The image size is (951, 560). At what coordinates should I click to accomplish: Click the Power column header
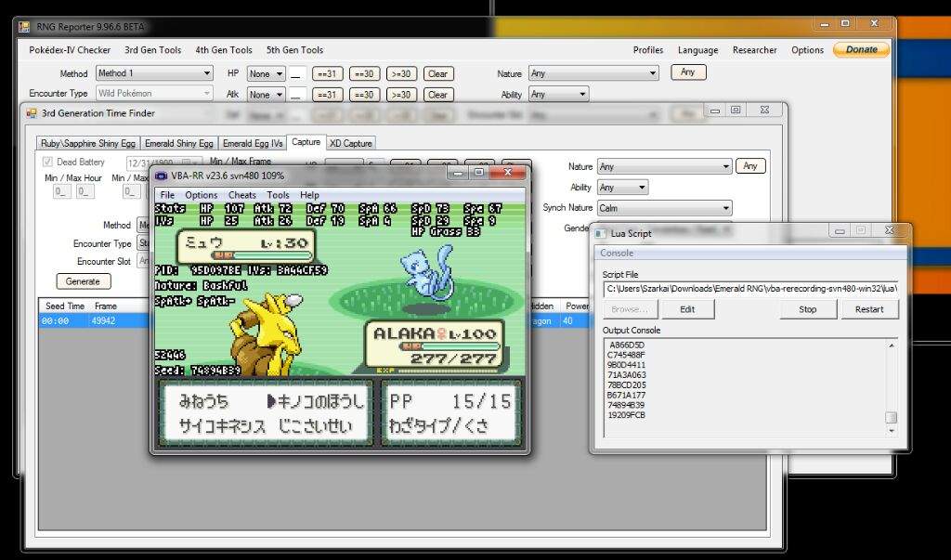577,306
